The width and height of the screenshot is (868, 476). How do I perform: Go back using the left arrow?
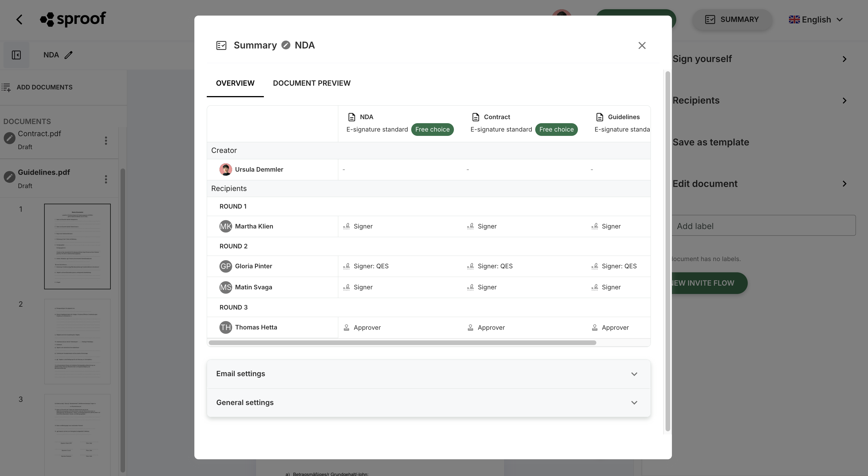pyautogui.click(x=20, y=20)
